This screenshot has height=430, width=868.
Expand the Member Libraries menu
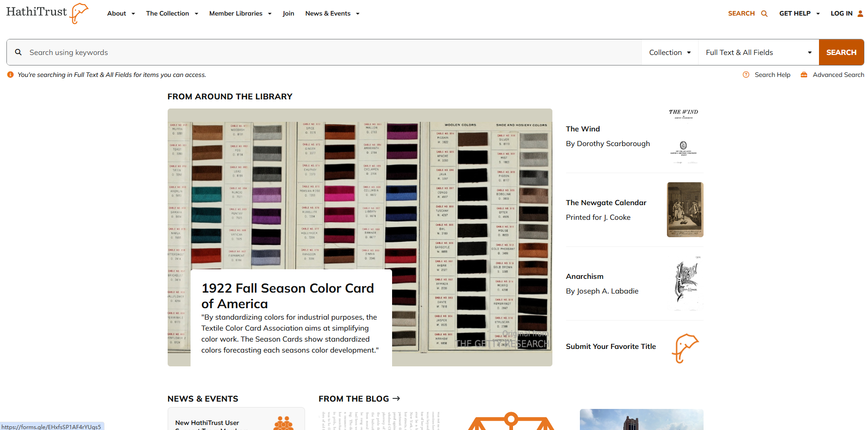240,13
